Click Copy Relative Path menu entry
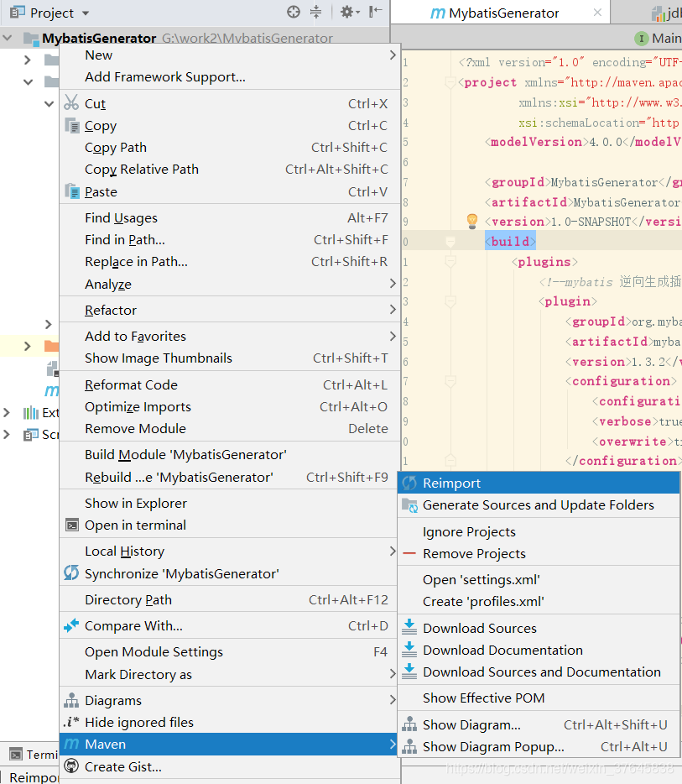 click(x=230, y=170)
